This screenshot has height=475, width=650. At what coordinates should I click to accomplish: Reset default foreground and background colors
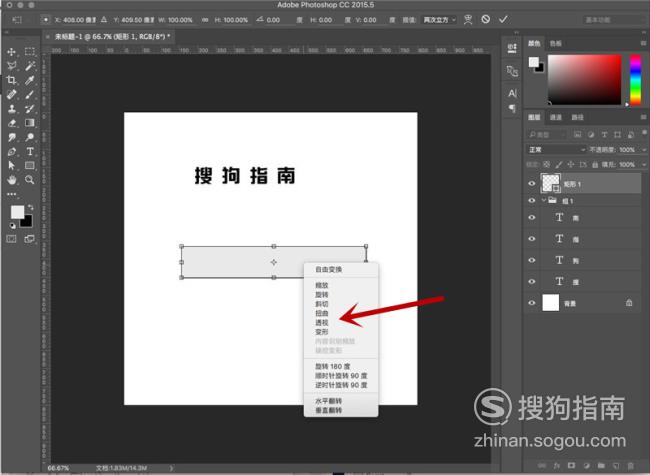pyautogui.click(x=12, y=225)
